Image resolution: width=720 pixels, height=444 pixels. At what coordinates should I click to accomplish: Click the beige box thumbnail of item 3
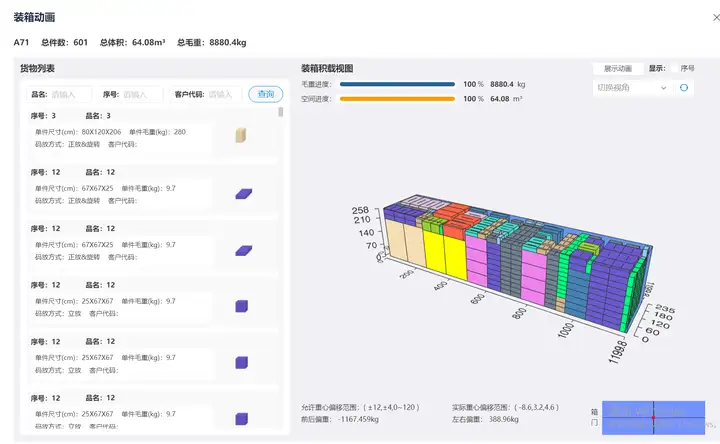(241, 135)
